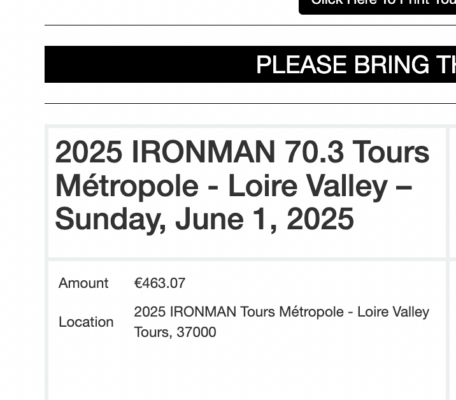This screenshot has width=456, height=400.
Task: Click the Sunday, June 1, 2025 date text
Action: click(x=204, y=219)
